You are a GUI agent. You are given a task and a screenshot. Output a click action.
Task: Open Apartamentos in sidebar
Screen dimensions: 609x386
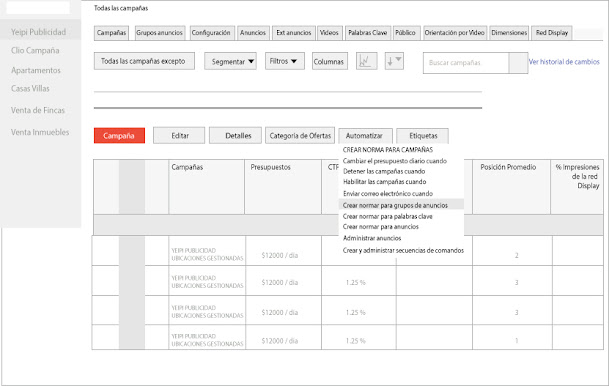coord(36,70)
